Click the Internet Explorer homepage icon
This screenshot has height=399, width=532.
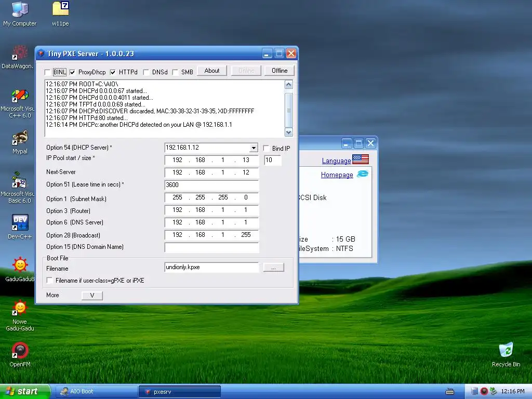click(363, 174)
